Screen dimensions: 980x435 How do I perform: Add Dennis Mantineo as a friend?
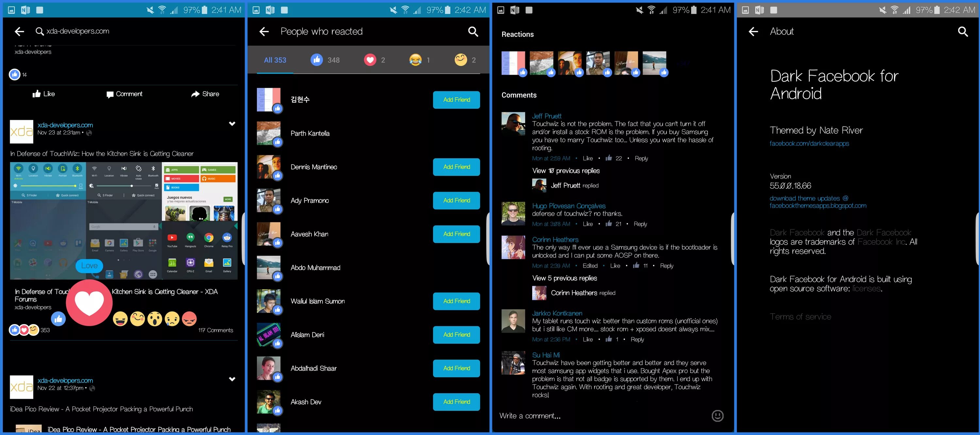pyautogui.click(x=456, y=167)
